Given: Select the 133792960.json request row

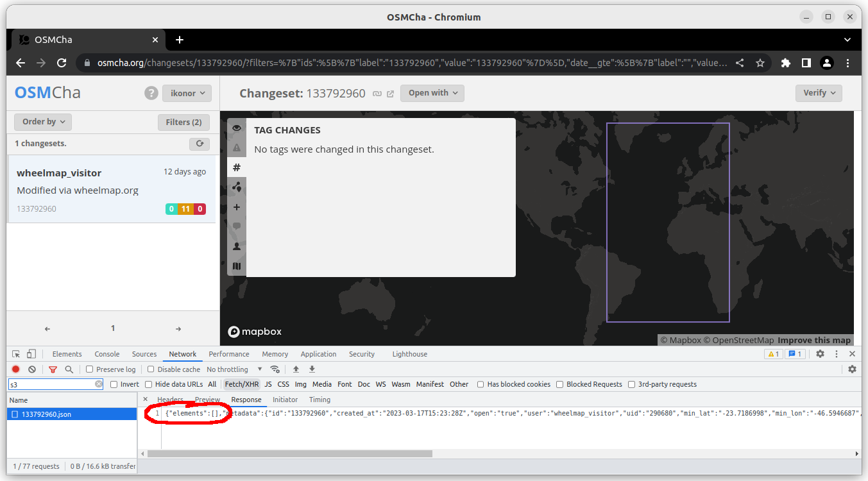Looking at the screenshot, I should (72, 414).
